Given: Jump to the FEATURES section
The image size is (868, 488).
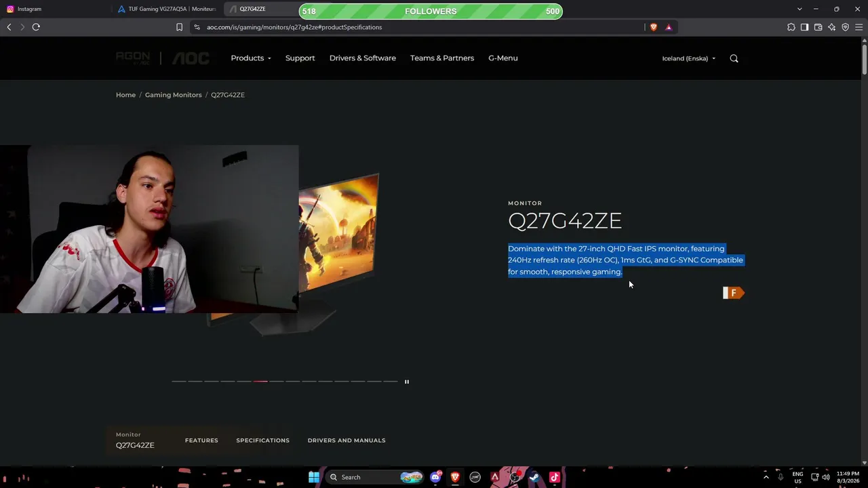Looking at the screenshot, I should pos(201,441).
